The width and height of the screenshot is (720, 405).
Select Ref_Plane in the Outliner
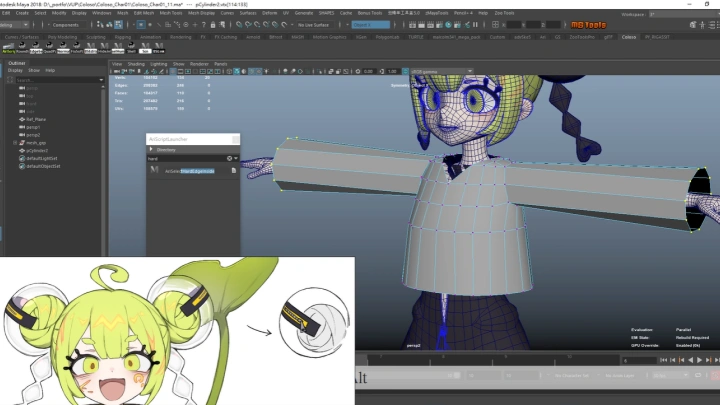35,119
